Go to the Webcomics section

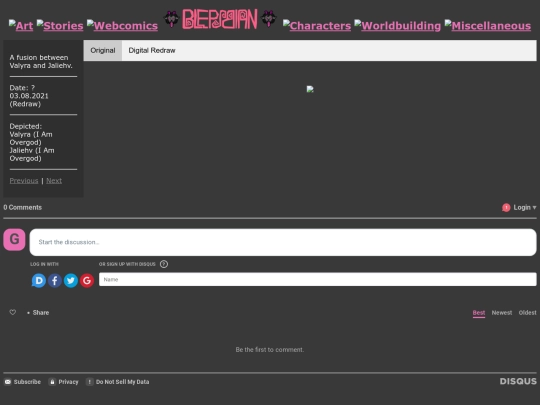tap(122, 25)
